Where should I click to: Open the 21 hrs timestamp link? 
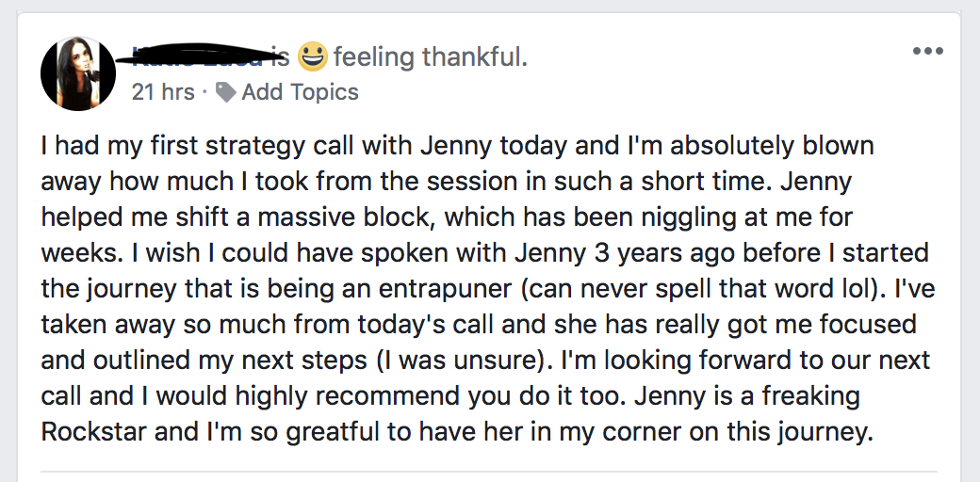(x=163, y=92)
